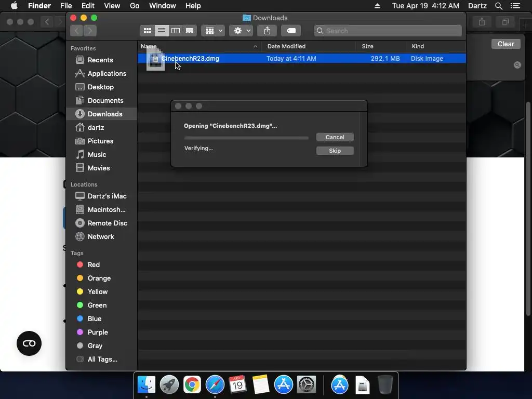Select Dartz's iMac location
This screenshot has width=532, height=399.
tap(101, 196)
